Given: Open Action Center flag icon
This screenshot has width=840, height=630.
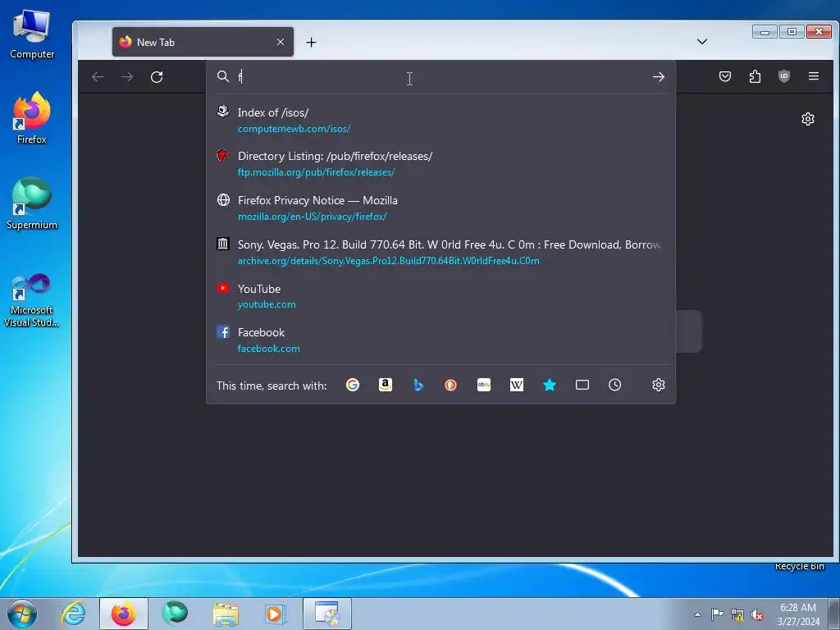Looking at the screenshot, I should pos(717,614).
